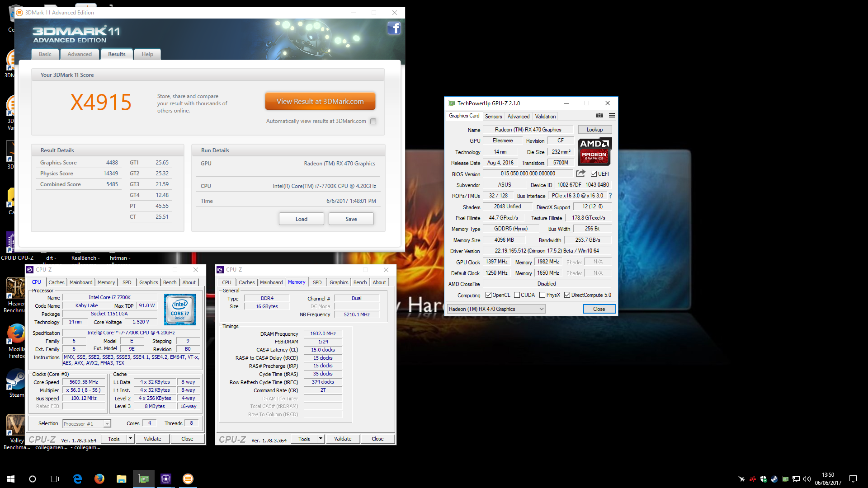Open Steam desktop shortcut
The height and width of the screenshot is (488, 868).
point(16,383)
